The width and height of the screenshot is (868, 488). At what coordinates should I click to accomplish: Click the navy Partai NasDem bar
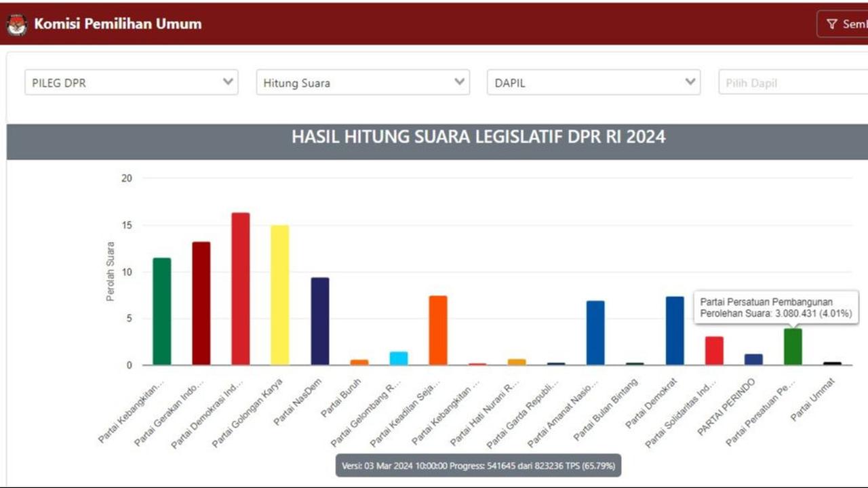pyautogui.click(x=319, y=321)
